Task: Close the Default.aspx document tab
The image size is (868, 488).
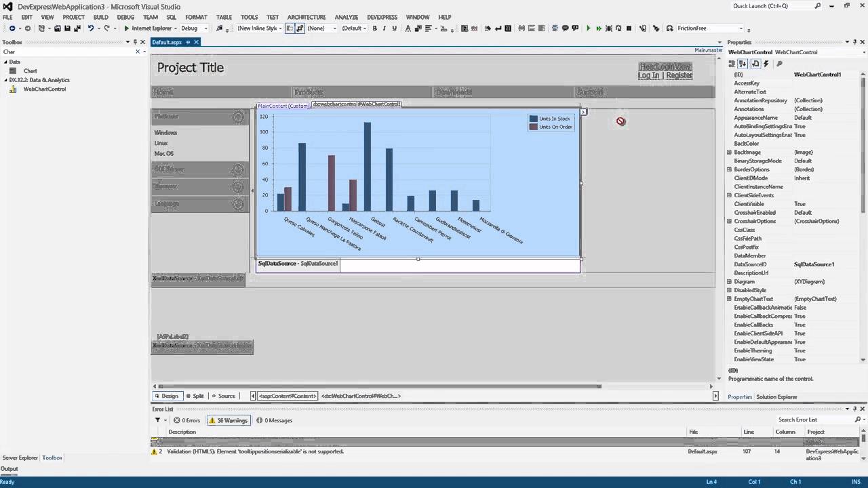Action: pos(196,42)
